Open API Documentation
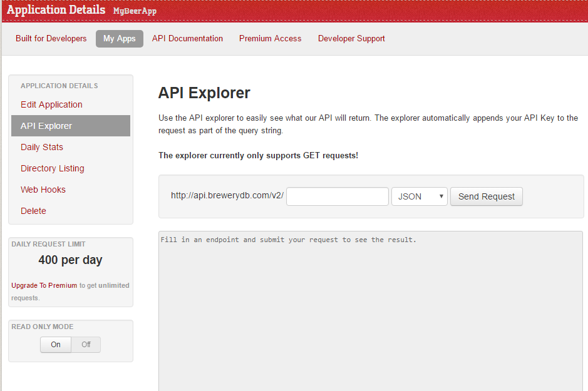This screenshot has height=391, width=588. click(x=187, y=39)
